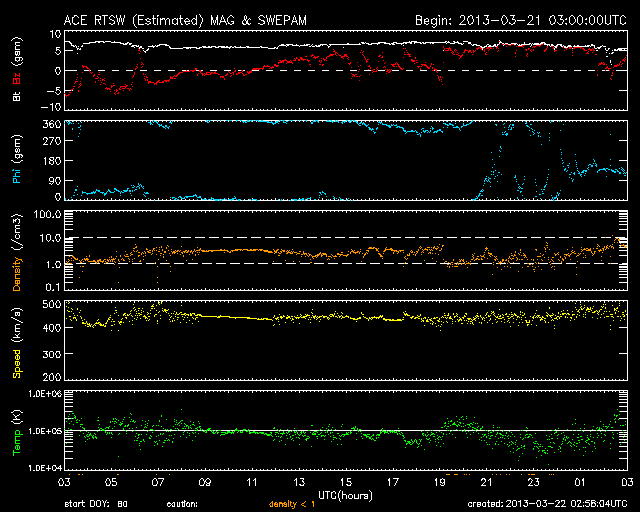Screen dimensions: 640x512
Task: Click the '400' tick on the Speed axis
Action: pyautogui.click(x=52, y=327)
